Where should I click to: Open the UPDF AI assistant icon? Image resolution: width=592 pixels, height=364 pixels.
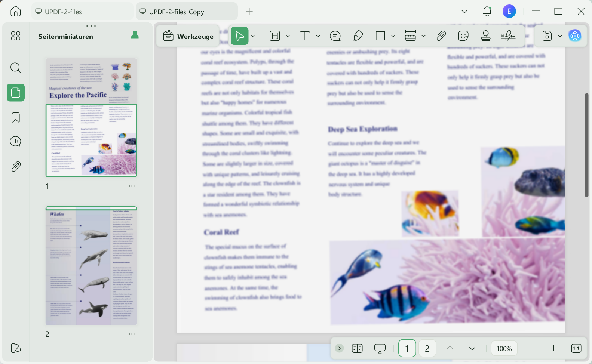(x=575, y=36)
